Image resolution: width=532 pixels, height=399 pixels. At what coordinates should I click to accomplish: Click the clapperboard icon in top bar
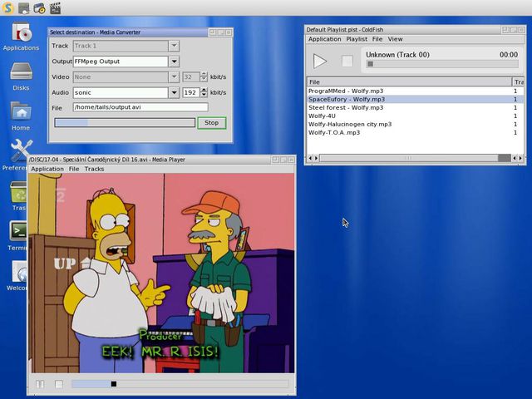(x=56, y=7)
